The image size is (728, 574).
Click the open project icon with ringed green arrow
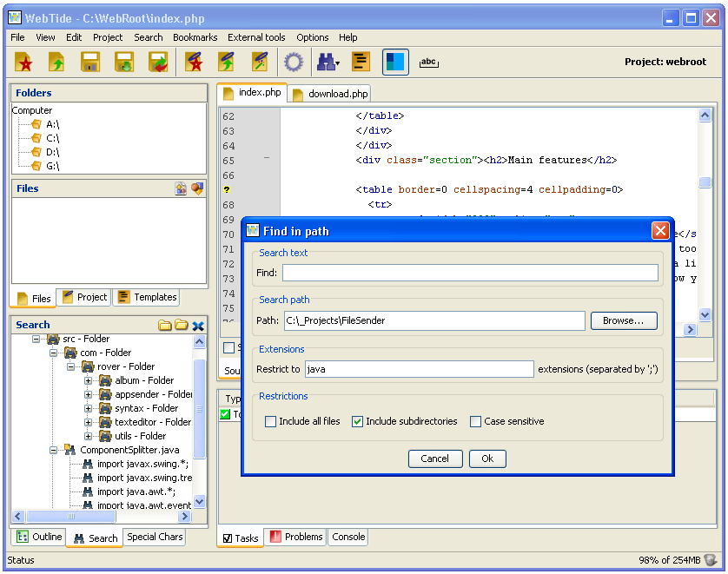coord(227,62)
